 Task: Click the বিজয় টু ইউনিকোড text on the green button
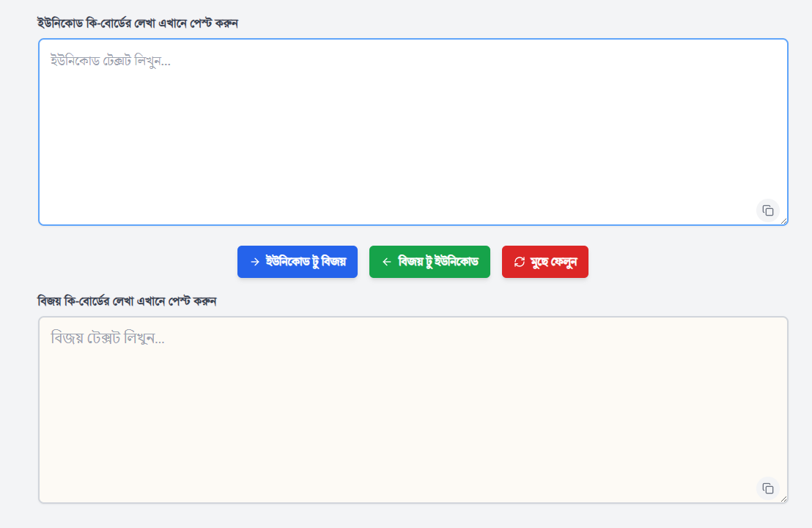click(438, 262)
